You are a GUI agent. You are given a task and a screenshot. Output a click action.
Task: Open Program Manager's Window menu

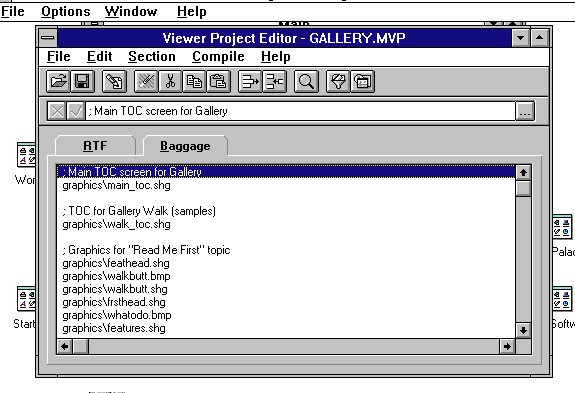coord(131,11)
